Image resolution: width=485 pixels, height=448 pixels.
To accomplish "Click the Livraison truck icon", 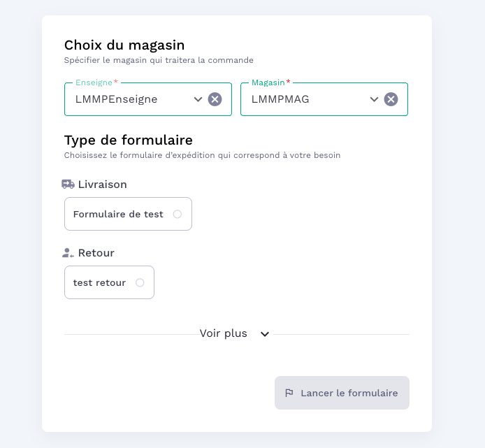I will point(68,185).
